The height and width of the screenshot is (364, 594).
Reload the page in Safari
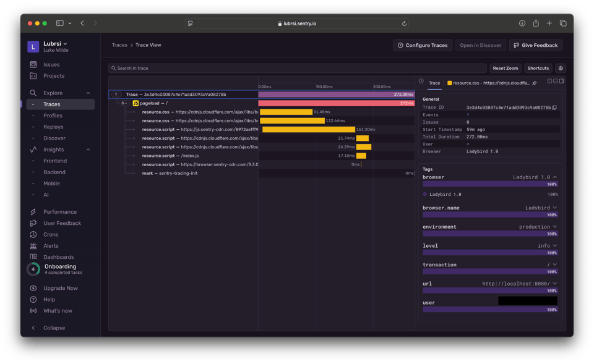tap(404, 23)
